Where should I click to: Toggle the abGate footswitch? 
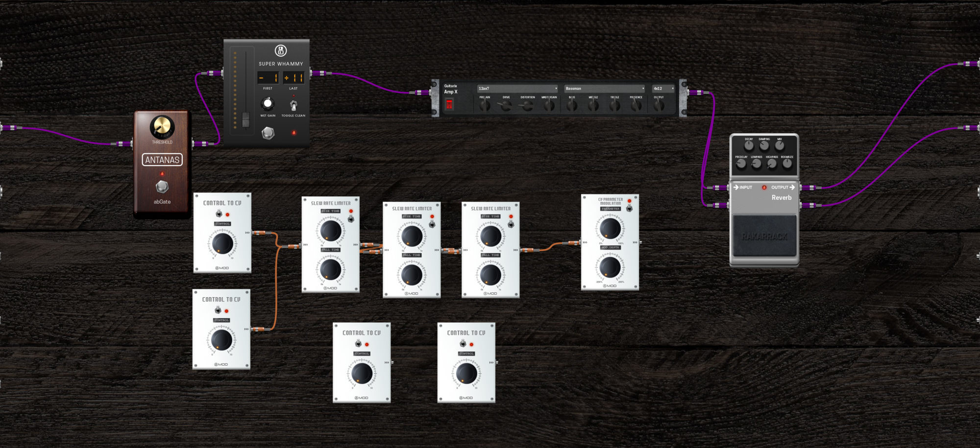pos(162,187)
